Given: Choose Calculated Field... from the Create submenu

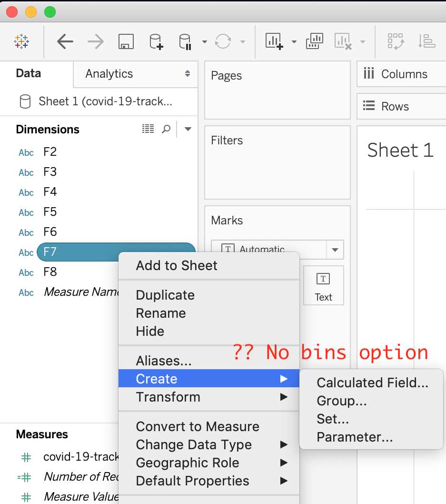Looking at the screenshot, I should point(372,383).
